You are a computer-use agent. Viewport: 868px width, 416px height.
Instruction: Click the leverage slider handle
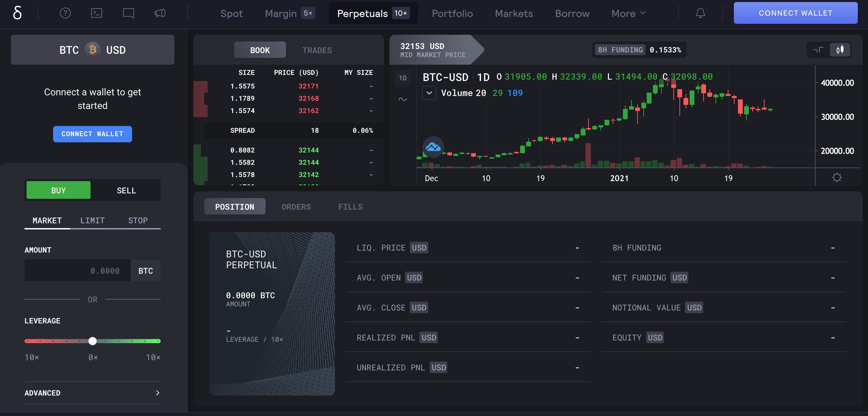93,341
